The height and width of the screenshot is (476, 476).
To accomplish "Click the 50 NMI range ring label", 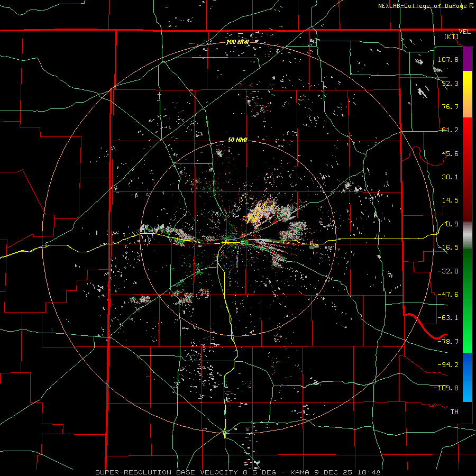I will click(237, 140).
